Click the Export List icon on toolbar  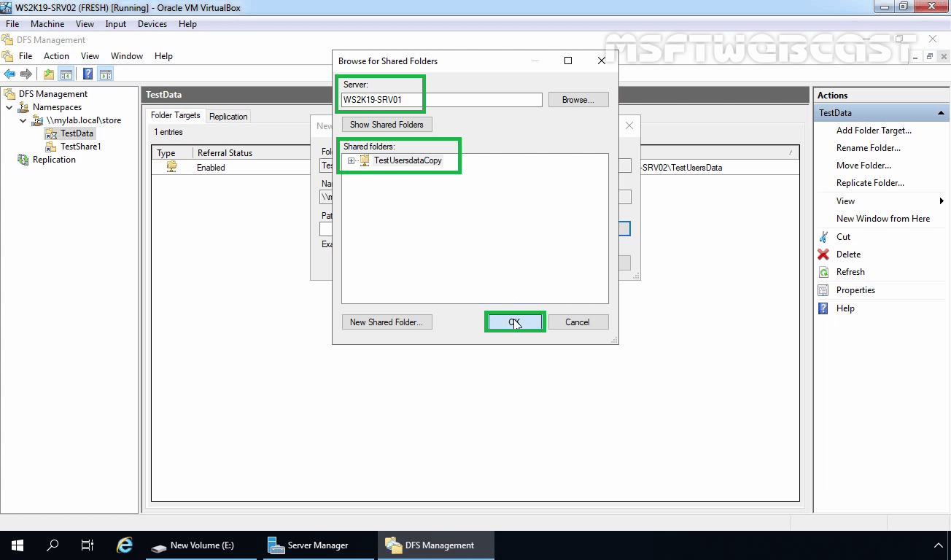pos(47,73)
